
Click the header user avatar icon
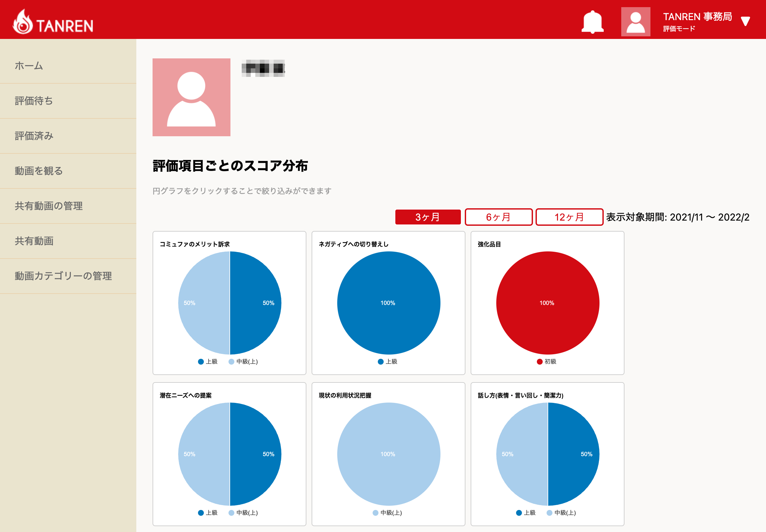click(635, 22)
